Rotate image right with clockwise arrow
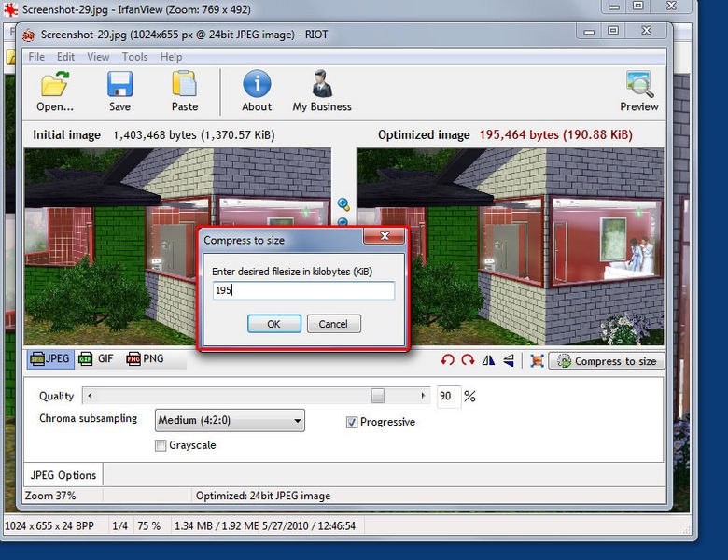This screenshot has width=728, height=560. 468,360
